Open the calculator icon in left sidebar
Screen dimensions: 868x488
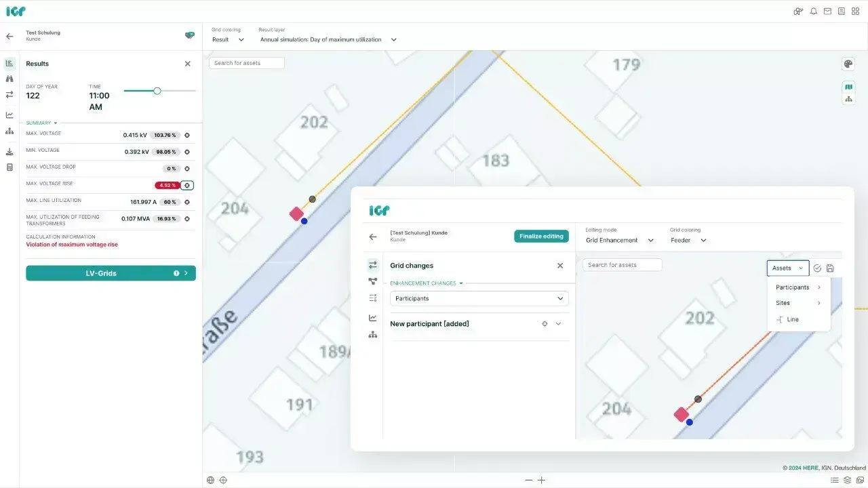tap(9, 167)
